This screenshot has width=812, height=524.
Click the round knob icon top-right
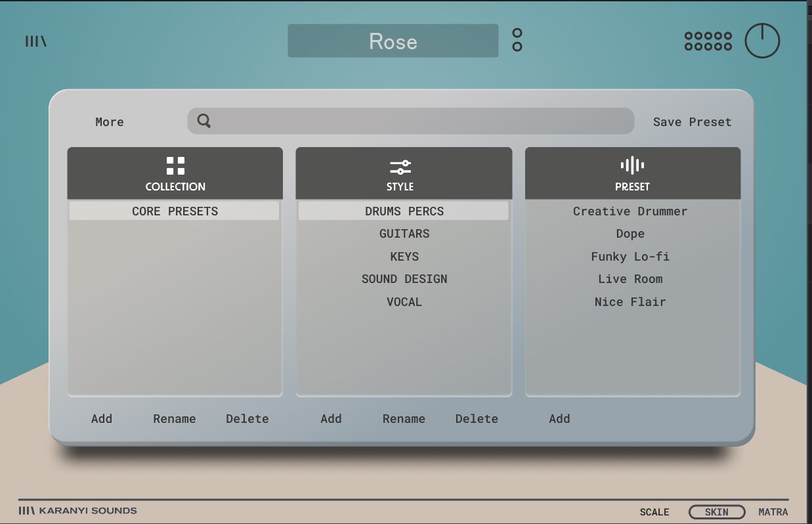pyautogui.click(x=761, y=41)
